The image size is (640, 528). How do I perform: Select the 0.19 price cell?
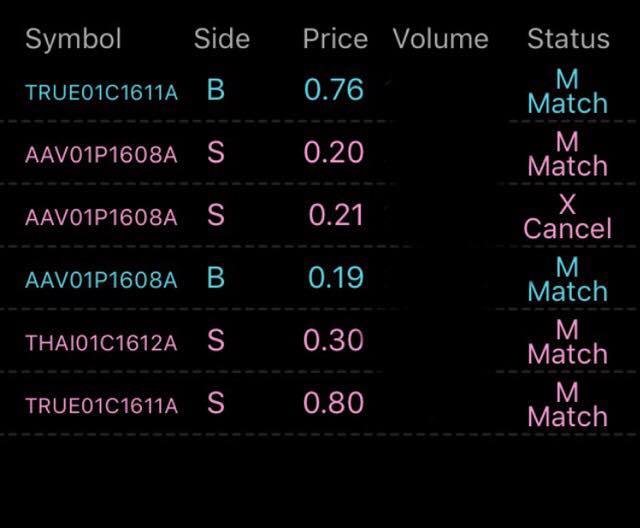(336, 278)
